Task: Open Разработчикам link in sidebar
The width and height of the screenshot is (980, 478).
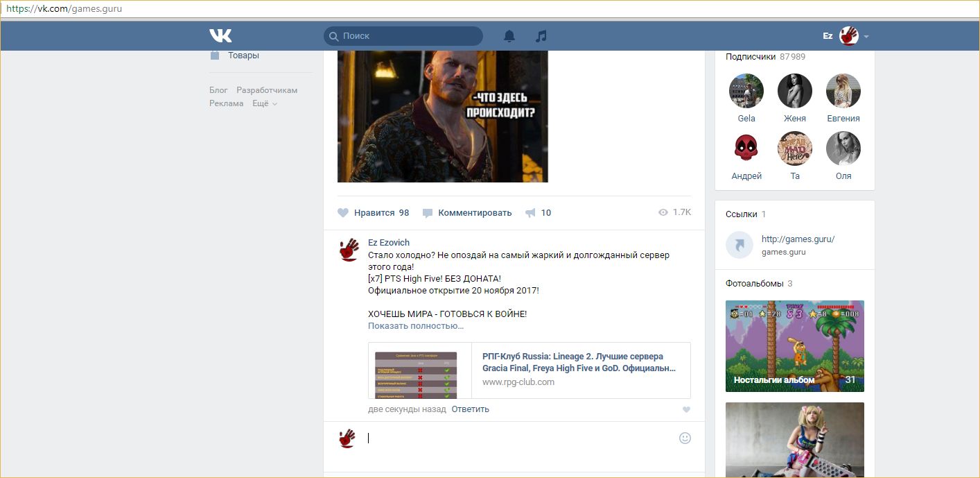Action: point(267,90)
